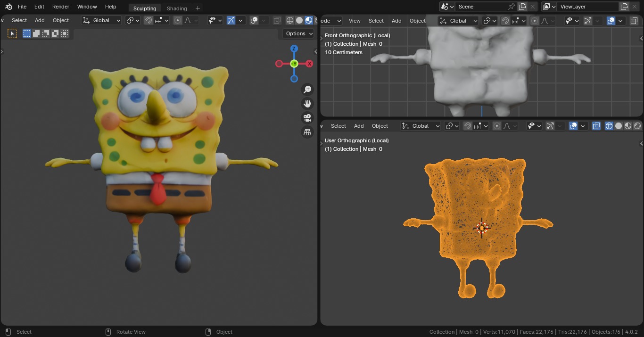Pin the current Scene
The height and width of the screenshot is (337, 644).
click(512, 7)
